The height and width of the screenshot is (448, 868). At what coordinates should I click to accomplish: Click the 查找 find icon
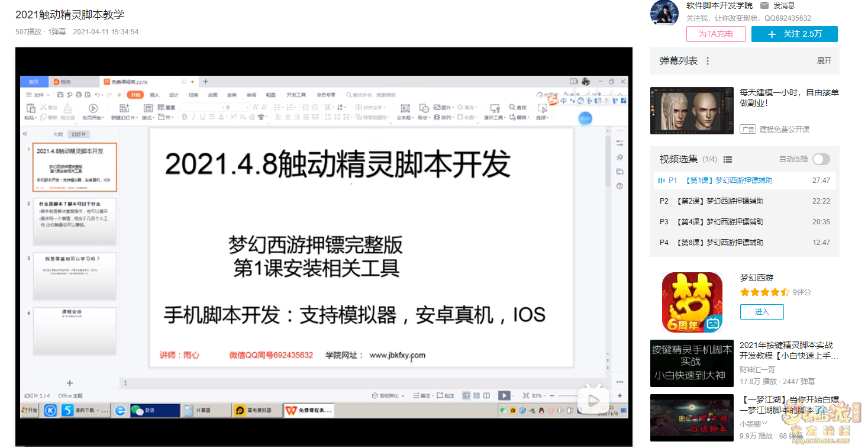click(x=518, y=107)
